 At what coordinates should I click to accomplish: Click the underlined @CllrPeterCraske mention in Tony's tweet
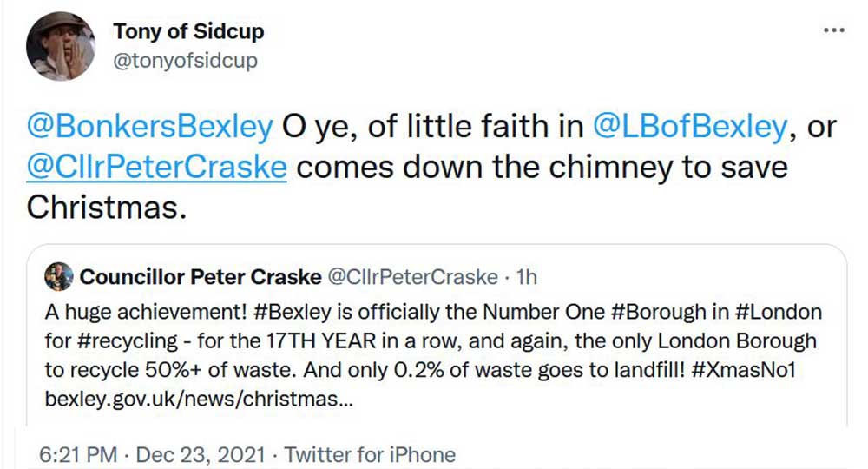[x=157, y=165]
